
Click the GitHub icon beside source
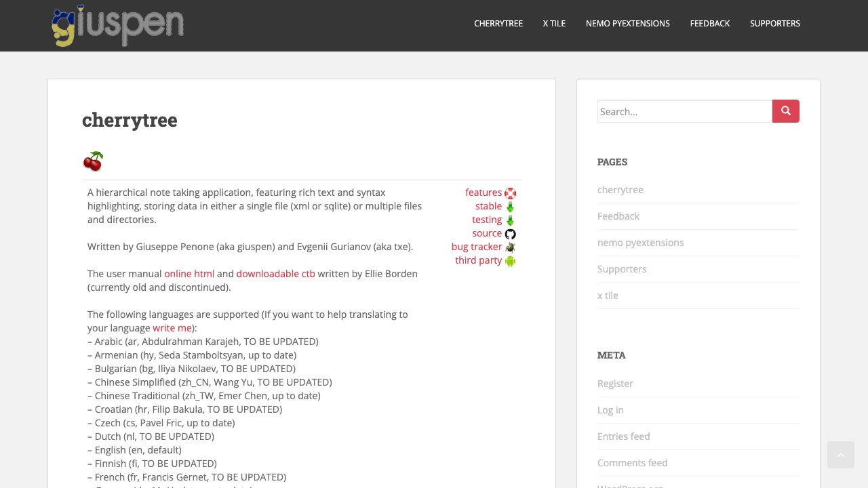[x=510, y=234]
